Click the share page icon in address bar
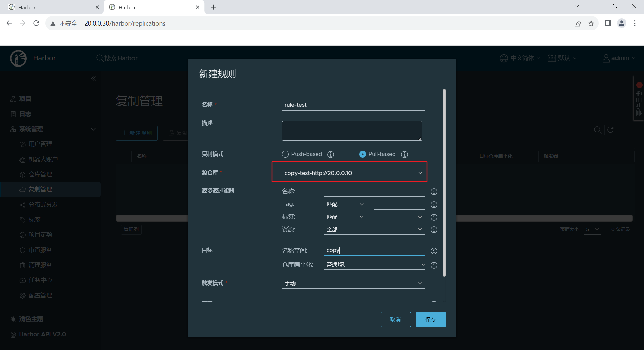 pos(578,23)
